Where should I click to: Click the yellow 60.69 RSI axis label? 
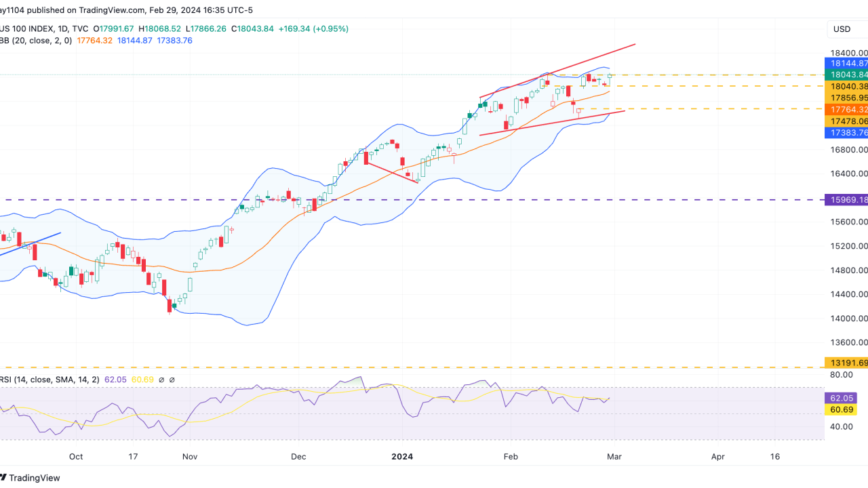[841, 409]
